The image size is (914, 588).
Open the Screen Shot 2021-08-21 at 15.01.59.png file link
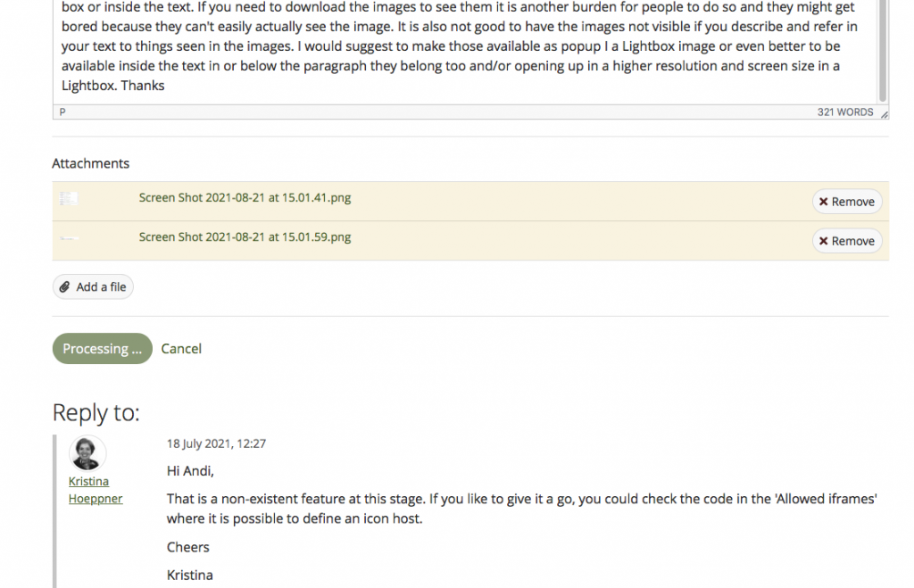245,237
